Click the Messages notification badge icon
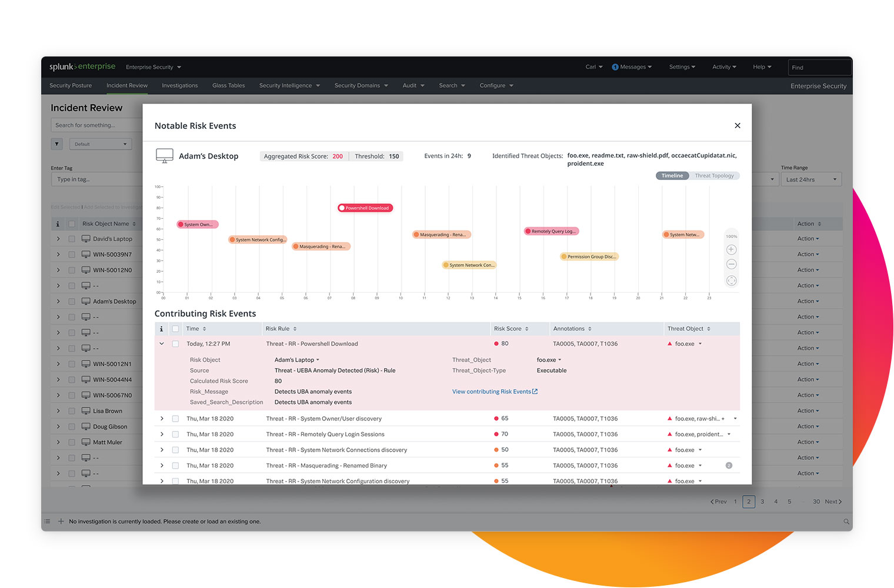Image resolution: width=894 pixels, height=588 pixels. pos(615,67)
